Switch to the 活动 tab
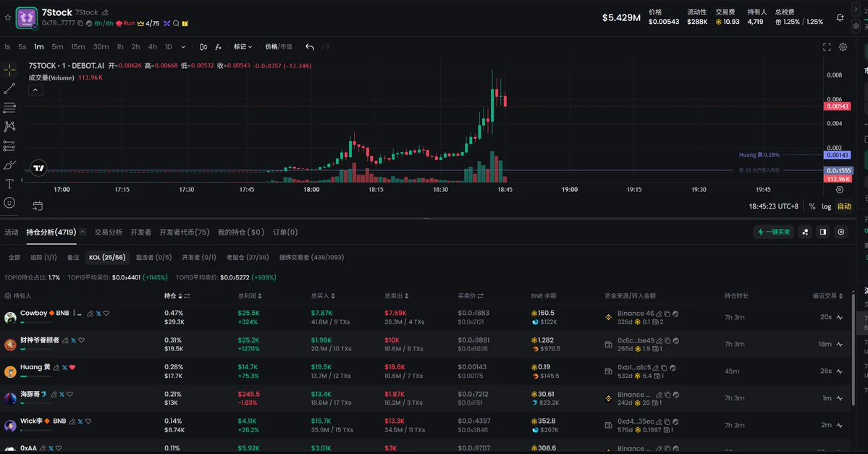Viewport: 868px width, 454px height. coord(12,232)
